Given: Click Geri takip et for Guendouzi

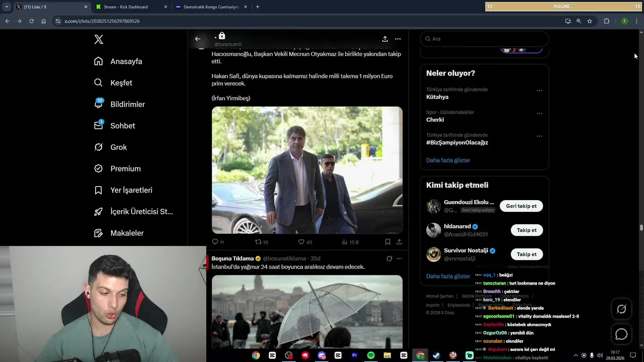Looking at the screenshot, I should (521, 206).
